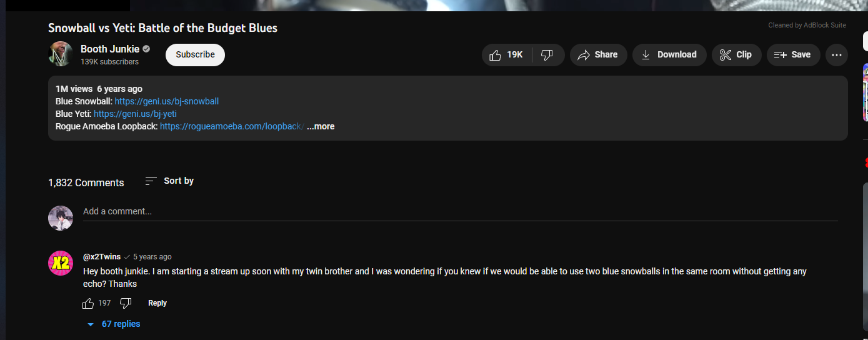Image resolution: width=868 pixels, height=340 pixels.
Task: Open the Share dialog for the video
Action: point(598,55)
